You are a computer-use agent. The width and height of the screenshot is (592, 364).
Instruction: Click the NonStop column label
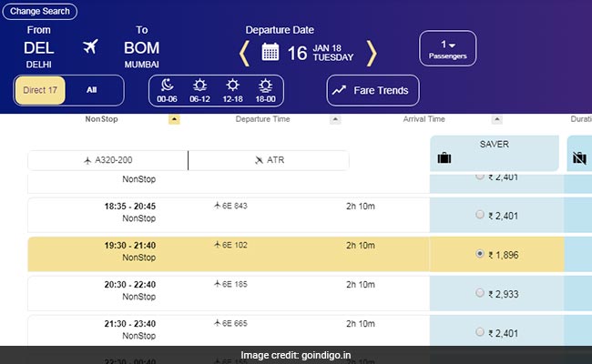101,119
